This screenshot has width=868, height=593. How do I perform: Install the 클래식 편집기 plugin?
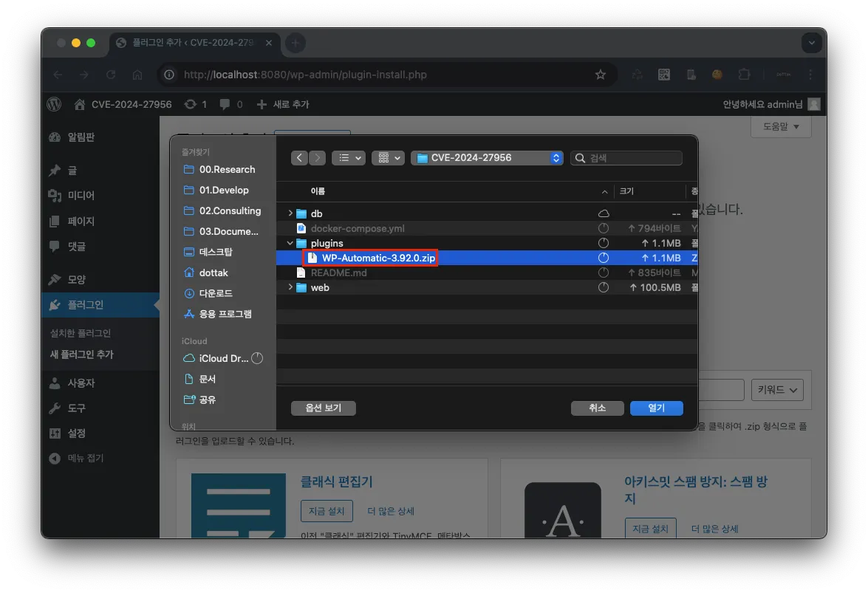pos(327,511)
